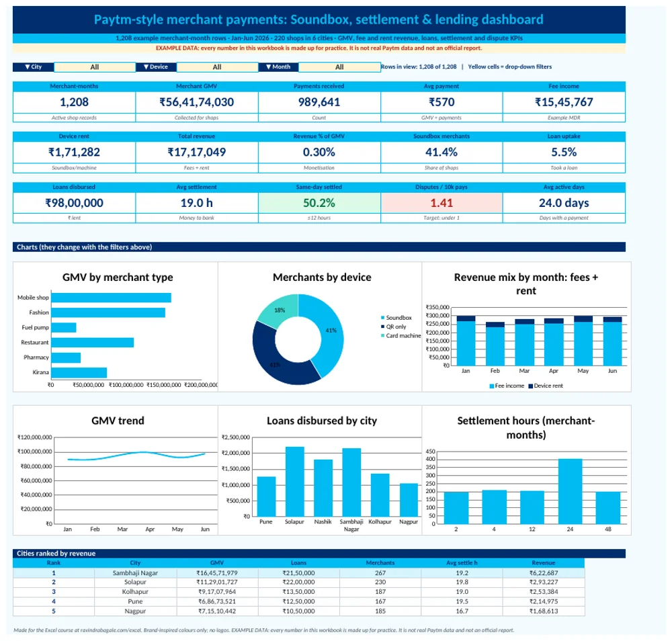Click the Cities ranked by revenue heading

tap(56, 554)
